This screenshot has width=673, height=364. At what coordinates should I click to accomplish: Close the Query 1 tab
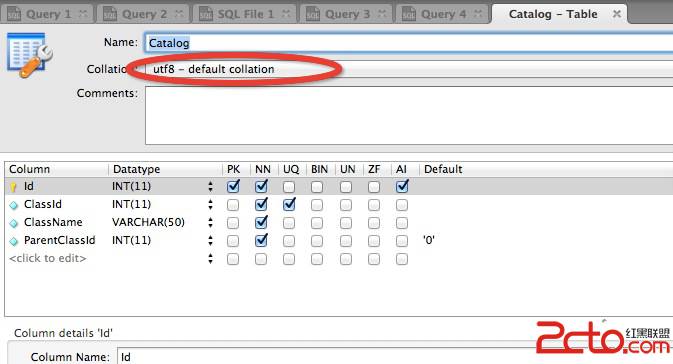point(83,14)
